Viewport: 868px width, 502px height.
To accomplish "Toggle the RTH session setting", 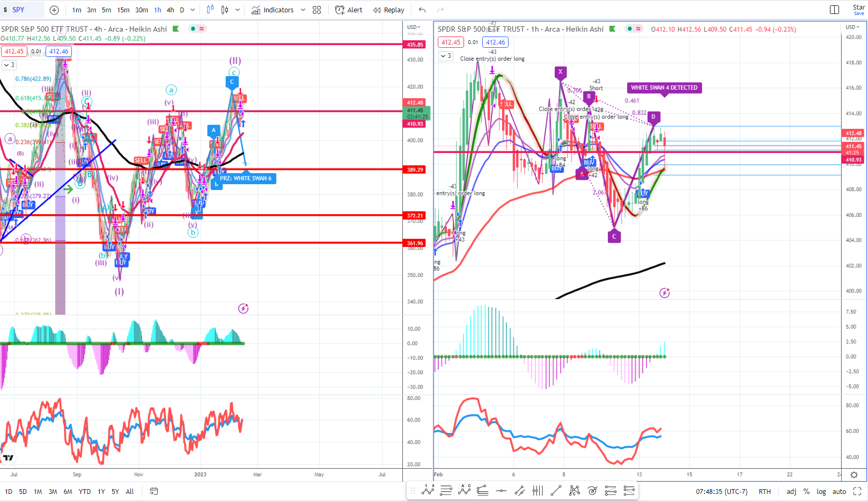I will [x=764, y=491].
